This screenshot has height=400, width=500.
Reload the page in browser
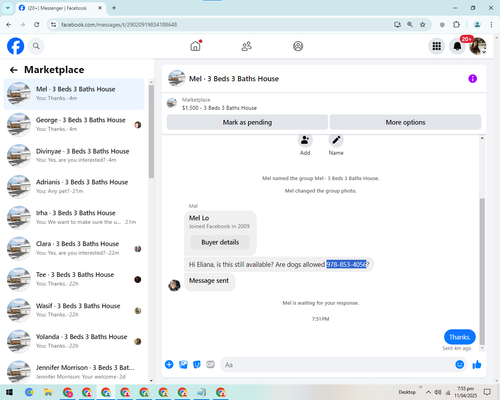pos(37,25)
